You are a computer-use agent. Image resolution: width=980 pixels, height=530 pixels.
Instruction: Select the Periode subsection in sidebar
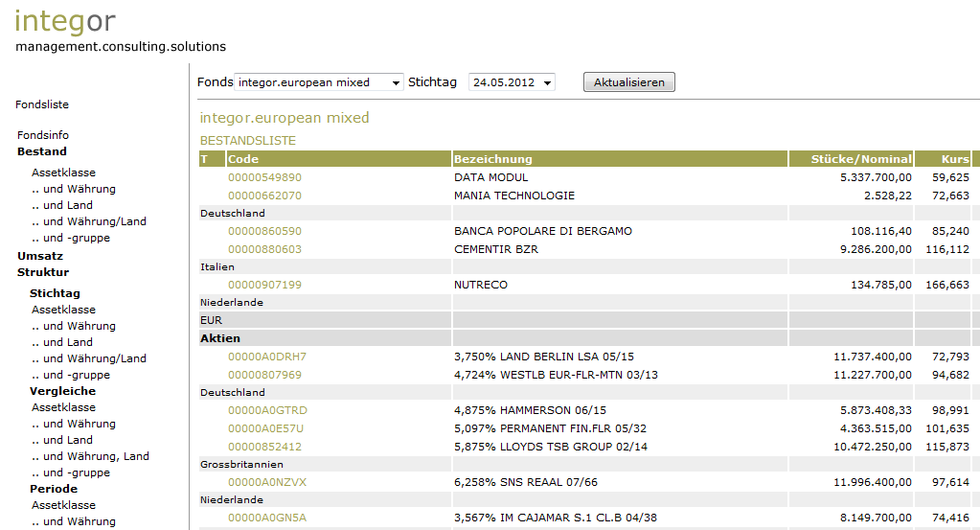(x=54, y=489)
